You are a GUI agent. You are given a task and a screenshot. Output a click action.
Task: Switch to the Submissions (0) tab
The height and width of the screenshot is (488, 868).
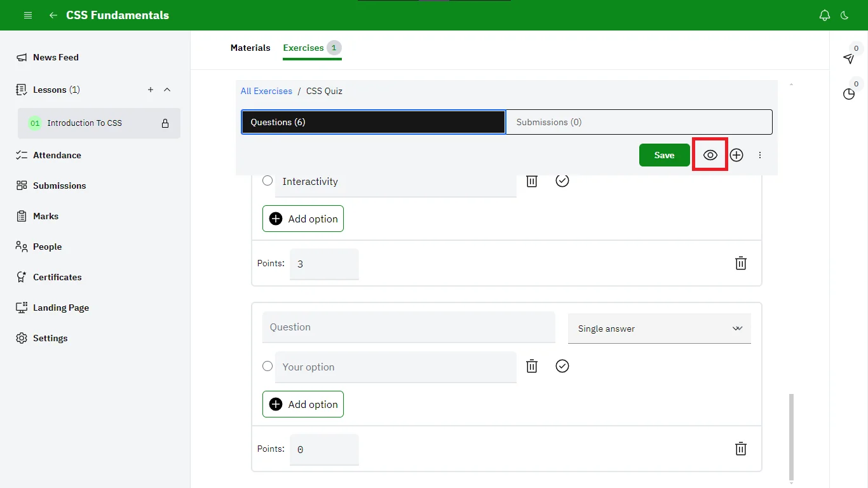pyautogui.click(x=639, y=122)
